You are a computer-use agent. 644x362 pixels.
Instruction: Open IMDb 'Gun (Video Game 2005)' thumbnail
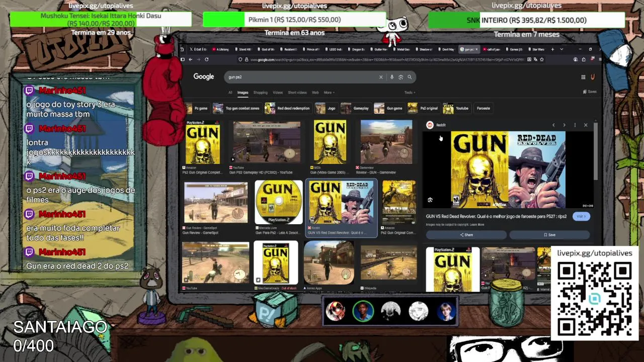(x=330, y=142)
